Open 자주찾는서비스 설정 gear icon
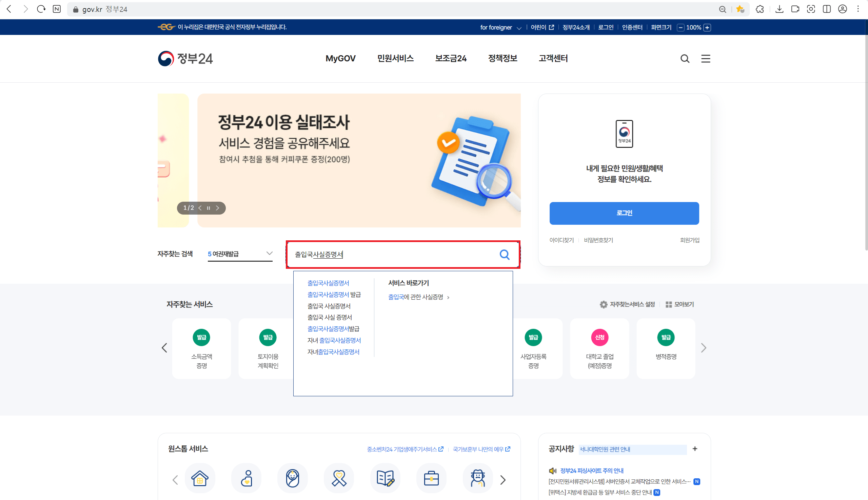868x500 pixels. coord(604,305)
